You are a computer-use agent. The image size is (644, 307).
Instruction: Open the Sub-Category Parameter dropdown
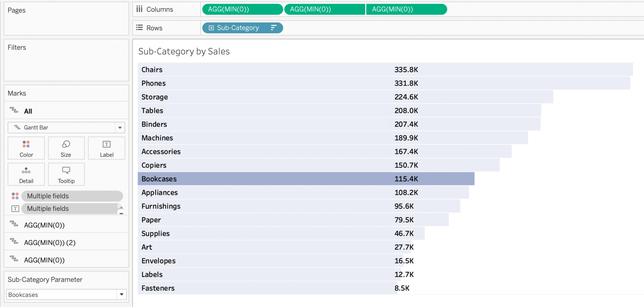coord(121,294)
